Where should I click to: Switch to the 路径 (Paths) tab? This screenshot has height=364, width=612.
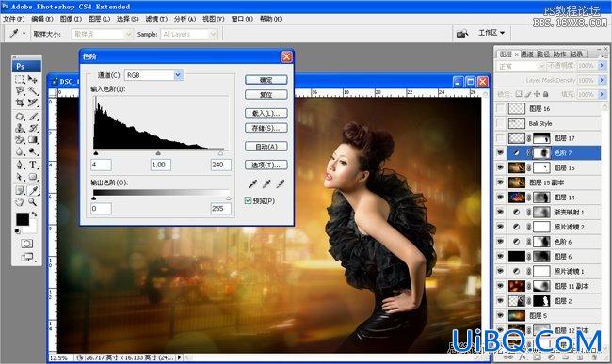click(x=543, y=55)
